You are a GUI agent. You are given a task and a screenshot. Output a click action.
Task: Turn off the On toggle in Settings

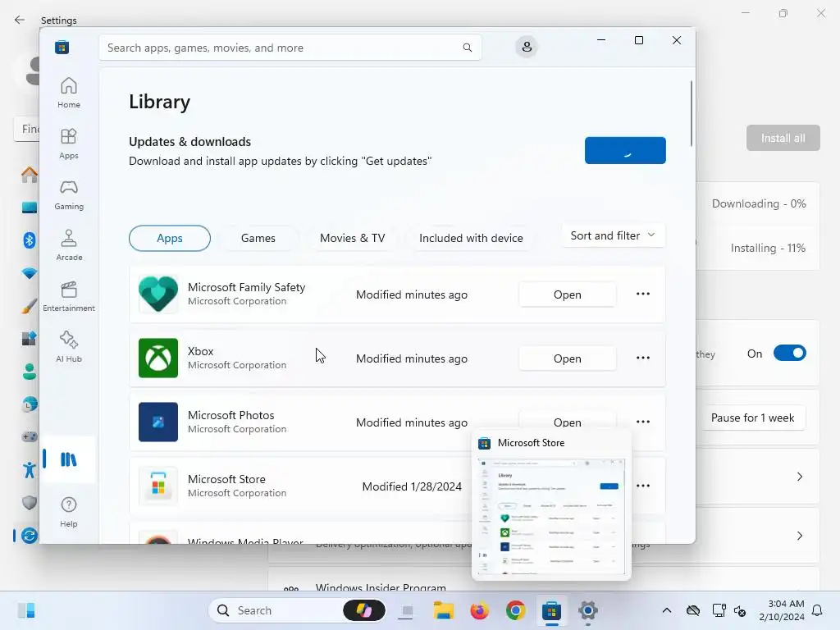[x=790, y=353]
